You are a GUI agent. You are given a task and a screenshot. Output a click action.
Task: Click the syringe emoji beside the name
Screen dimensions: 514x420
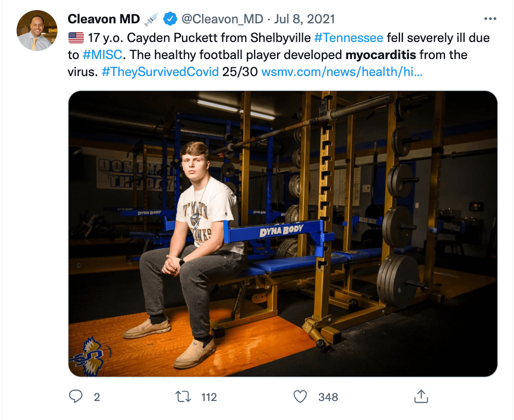151,19
